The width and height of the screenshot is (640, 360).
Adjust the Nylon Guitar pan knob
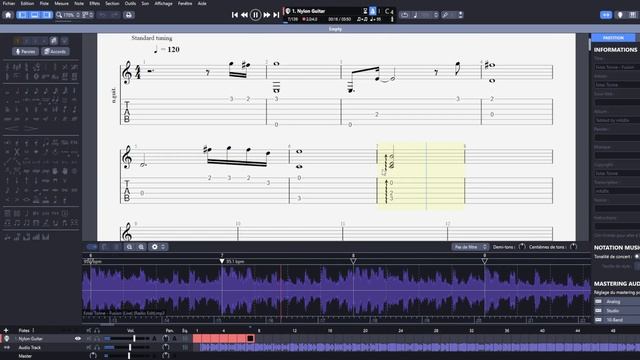[165, 339]
